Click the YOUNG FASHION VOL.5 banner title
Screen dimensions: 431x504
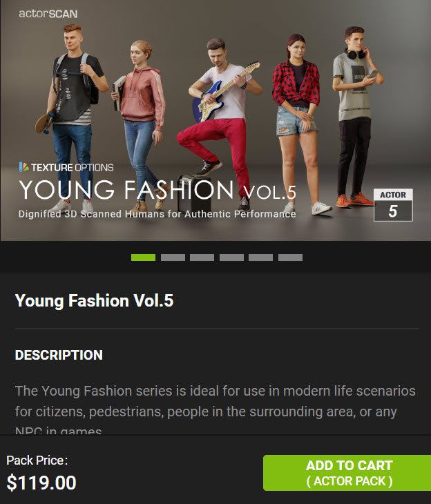(x=157, y=190)
